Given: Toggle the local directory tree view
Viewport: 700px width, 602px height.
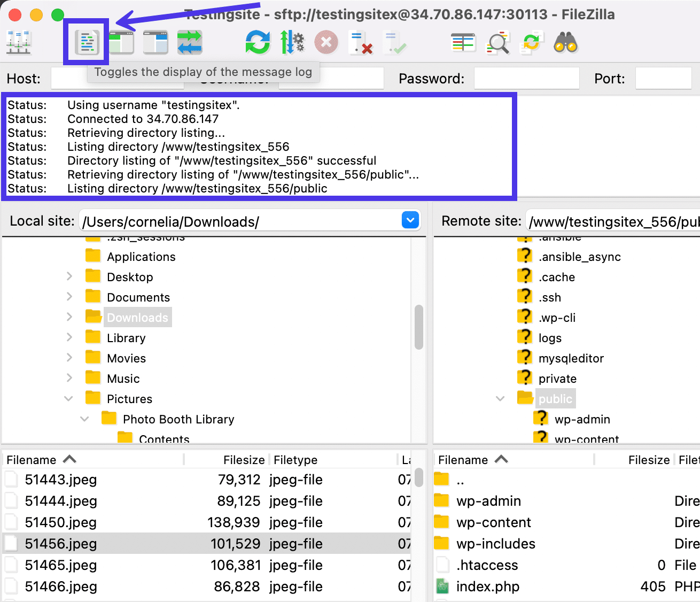Looking at the screenshot, I should tap(121, 42).
